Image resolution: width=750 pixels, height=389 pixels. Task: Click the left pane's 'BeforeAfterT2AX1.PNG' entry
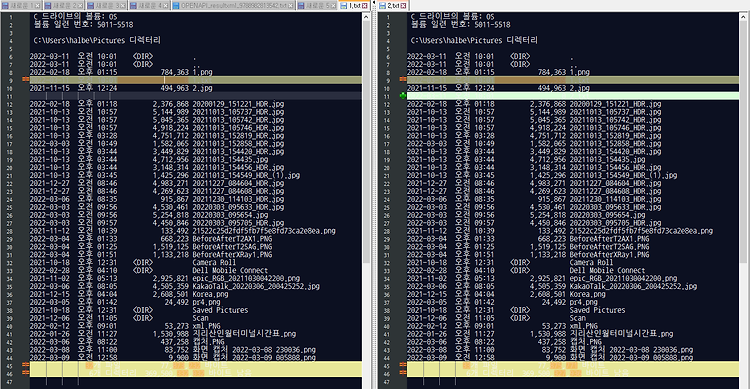232,239
